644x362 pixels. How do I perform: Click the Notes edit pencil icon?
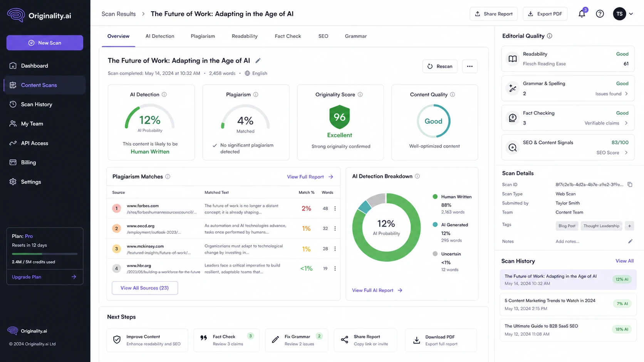pos(630,241)
